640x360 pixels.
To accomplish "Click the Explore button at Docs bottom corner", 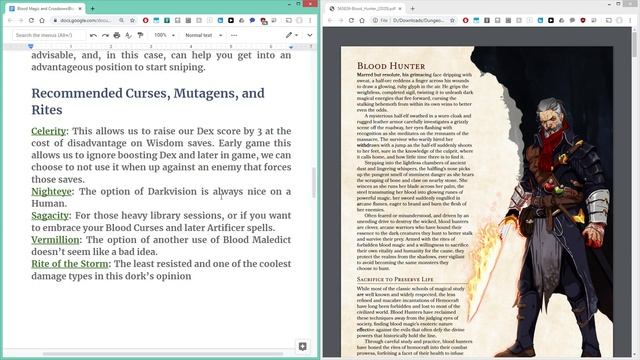I will [x=302, y=346].
